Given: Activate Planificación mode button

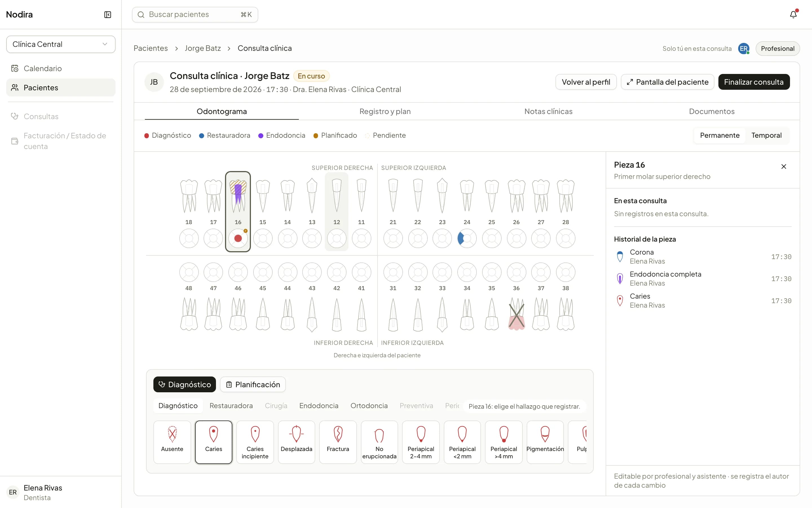Looking at the screenshot, I should (253, 384).
